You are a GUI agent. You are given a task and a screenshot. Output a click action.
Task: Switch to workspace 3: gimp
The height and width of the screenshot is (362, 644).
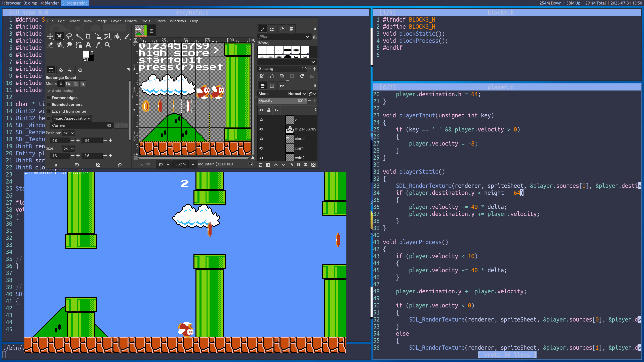coord(31,3)
